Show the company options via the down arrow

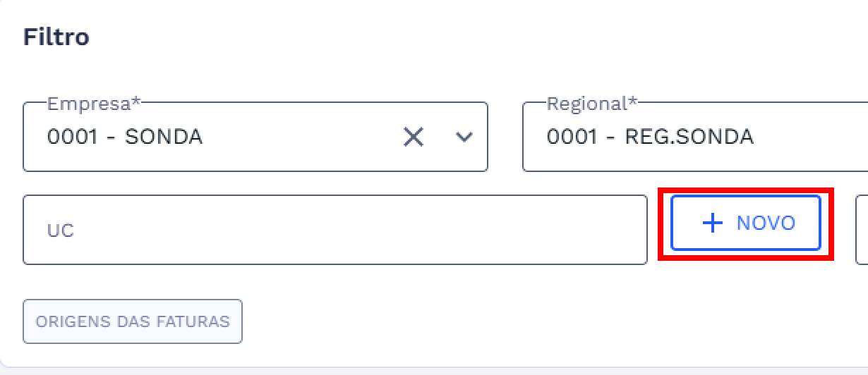pos(464,137)
